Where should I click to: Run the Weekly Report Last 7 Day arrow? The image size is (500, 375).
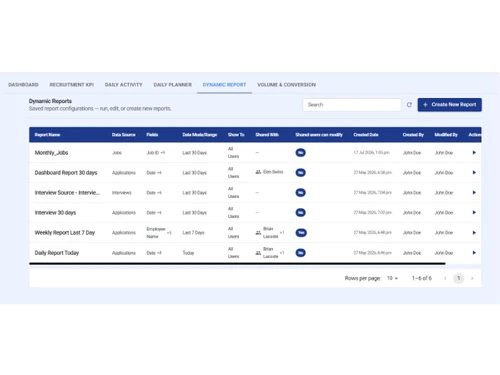click(x=474, y=233)
